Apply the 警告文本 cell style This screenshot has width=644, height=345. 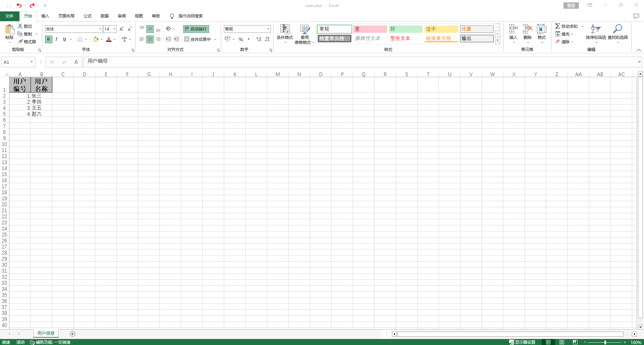click(x=400, y=39)
